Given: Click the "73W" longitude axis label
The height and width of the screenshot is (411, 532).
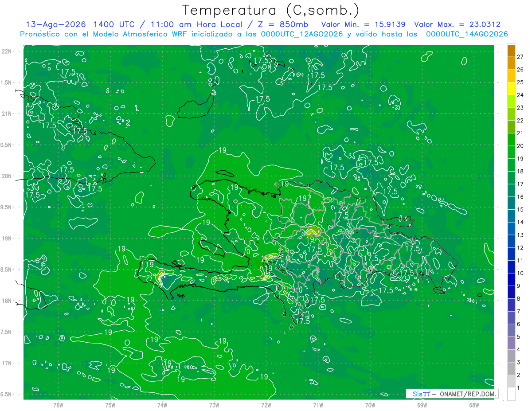Looking at the screenshot, I should 214,405.
